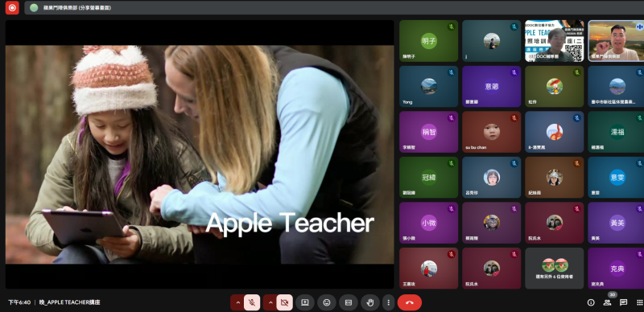Select the 明子 participant tile
The image size is (644, 312).
point(429,41)
